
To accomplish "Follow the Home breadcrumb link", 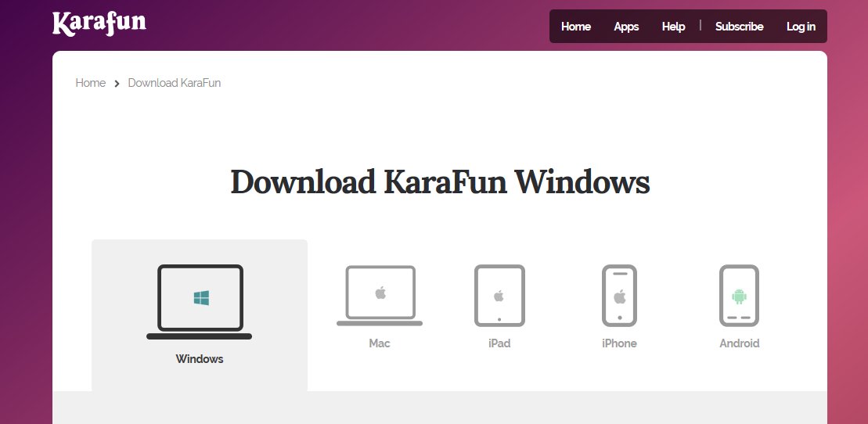I will pos(90,83).
